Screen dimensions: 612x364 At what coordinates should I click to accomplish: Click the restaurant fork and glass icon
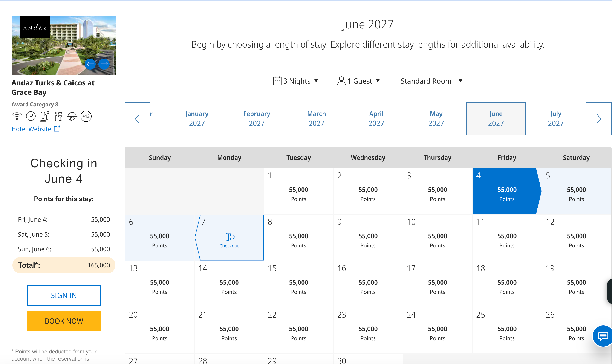pos(58,116)
